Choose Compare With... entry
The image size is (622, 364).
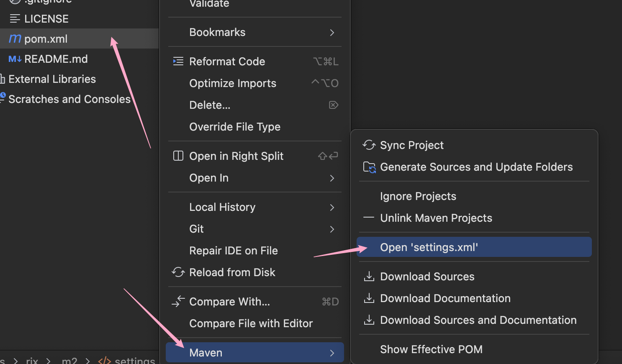tap(255, 302)
